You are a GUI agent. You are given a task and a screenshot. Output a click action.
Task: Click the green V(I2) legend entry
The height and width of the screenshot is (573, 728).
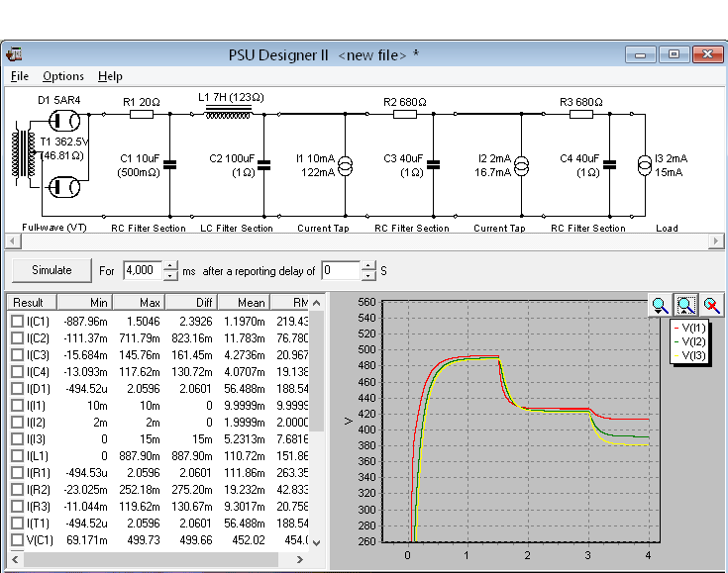(690, 342)
